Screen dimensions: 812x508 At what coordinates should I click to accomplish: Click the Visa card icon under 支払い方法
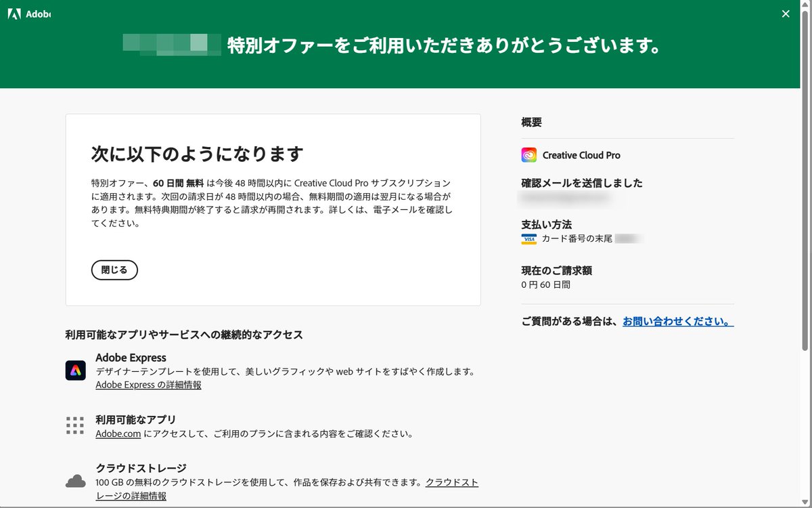pos(527,238)
